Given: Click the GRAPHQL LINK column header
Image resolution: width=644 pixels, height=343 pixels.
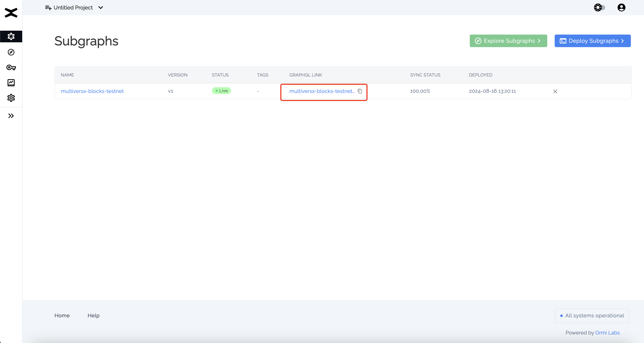Looking at the screenshot, I should pyautogui.click(x=306, y=75).
